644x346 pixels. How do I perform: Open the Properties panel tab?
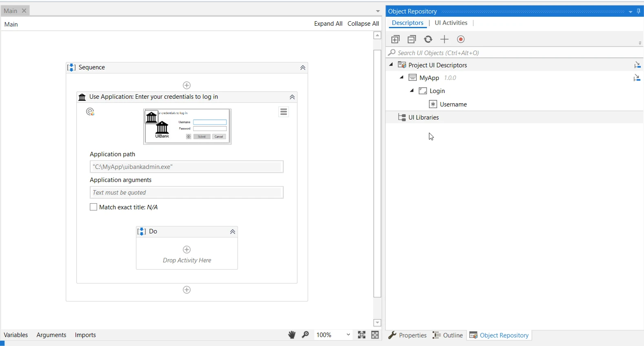click(407, 335)
